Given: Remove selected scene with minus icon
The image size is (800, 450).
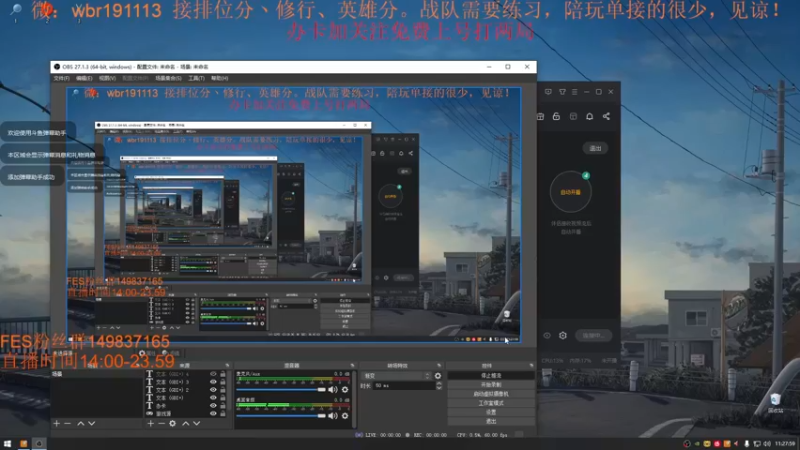Looking at the screenshot, I should pyautogui.click(x=67, y=423).
